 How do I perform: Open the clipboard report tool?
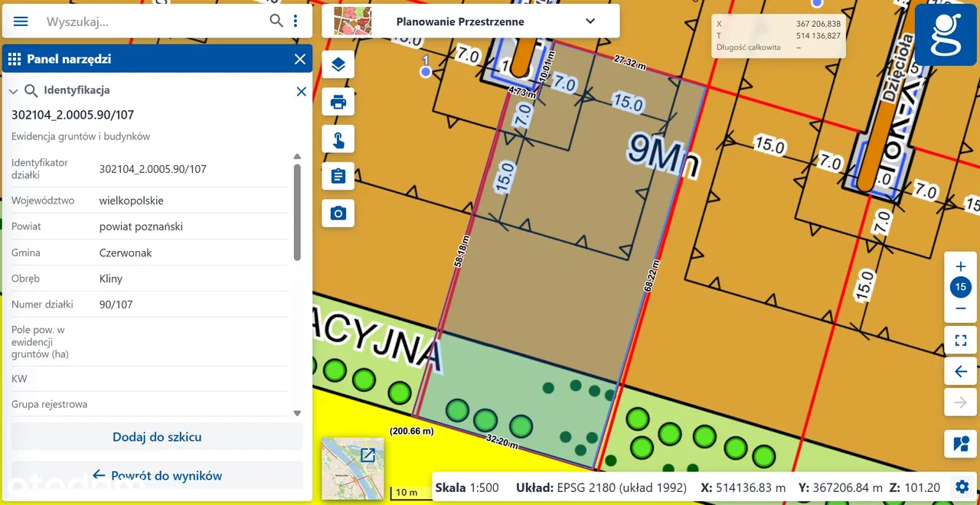[x=338, y=177]
